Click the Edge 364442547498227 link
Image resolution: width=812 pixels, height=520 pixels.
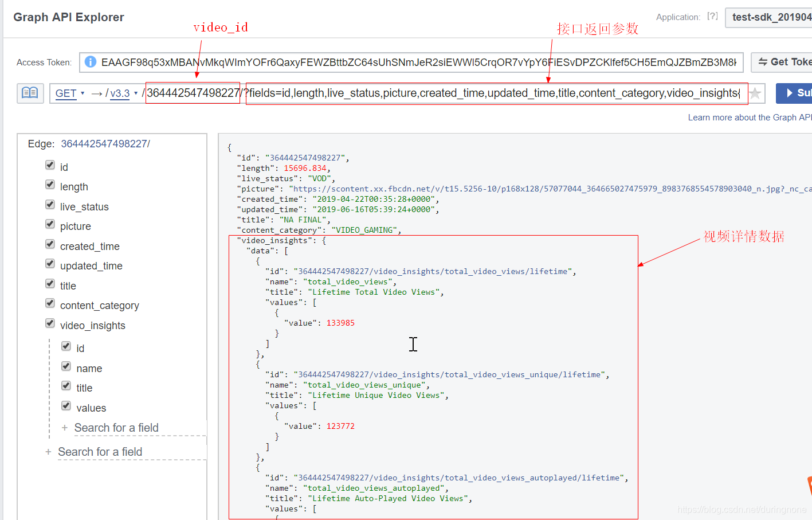[x=105, y=144]
